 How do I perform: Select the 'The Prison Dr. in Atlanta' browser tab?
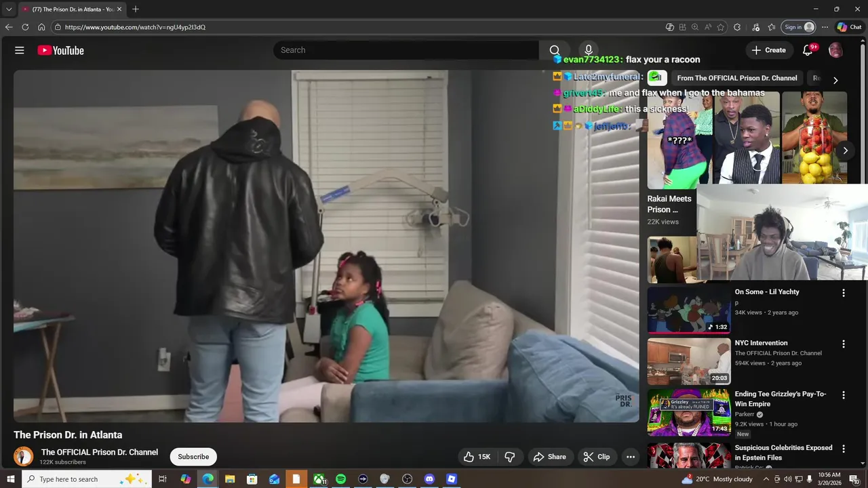pyautogui.click(x=71, y=9)
